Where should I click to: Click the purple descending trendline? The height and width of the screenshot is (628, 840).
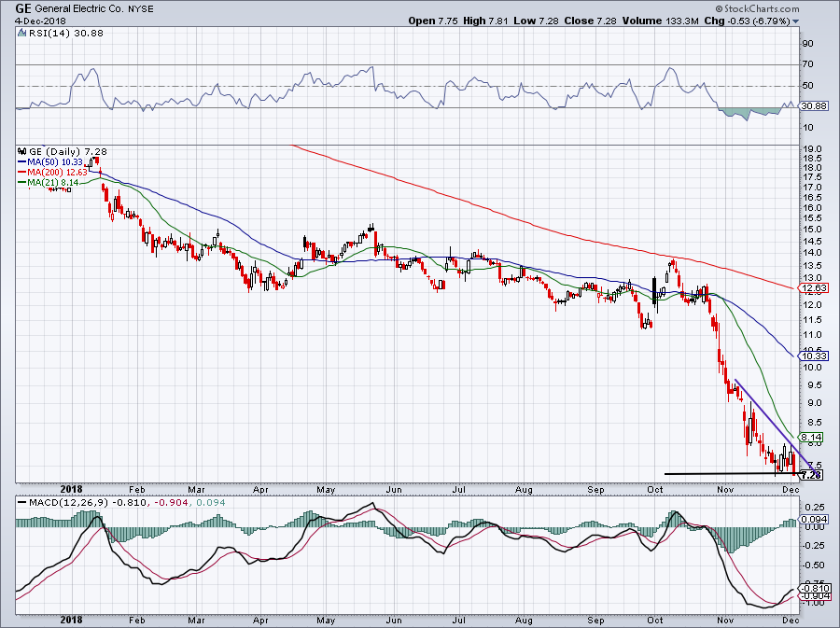pos(765,416)
